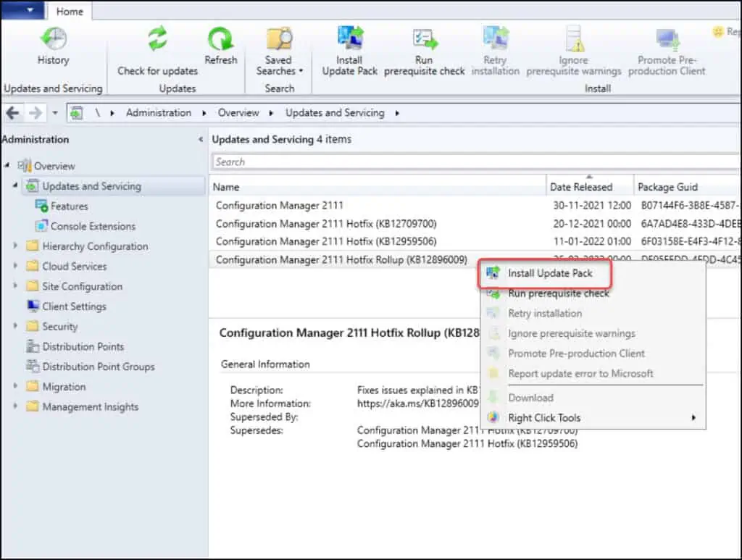742x560 pixels.
Task: Expand the Site Configuration node
Action: click(x=16, y=285)
